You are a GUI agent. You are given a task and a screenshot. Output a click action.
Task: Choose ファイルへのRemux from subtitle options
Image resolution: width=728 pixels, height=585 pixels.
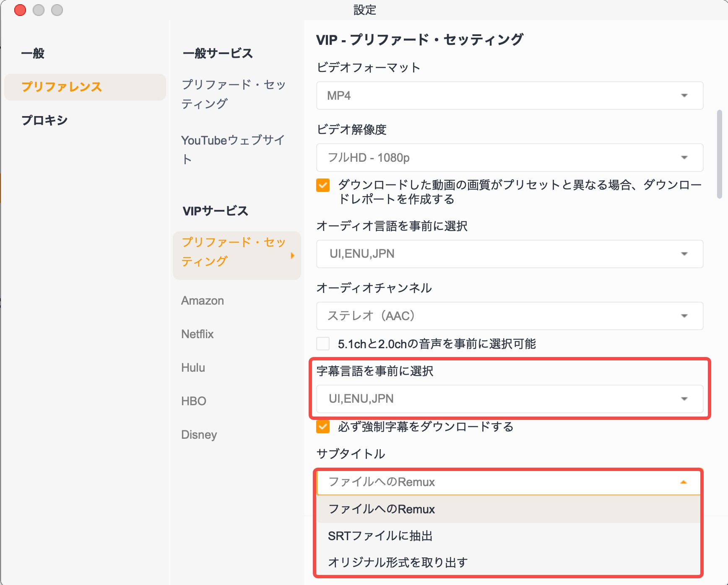click(x=509, y=509)
